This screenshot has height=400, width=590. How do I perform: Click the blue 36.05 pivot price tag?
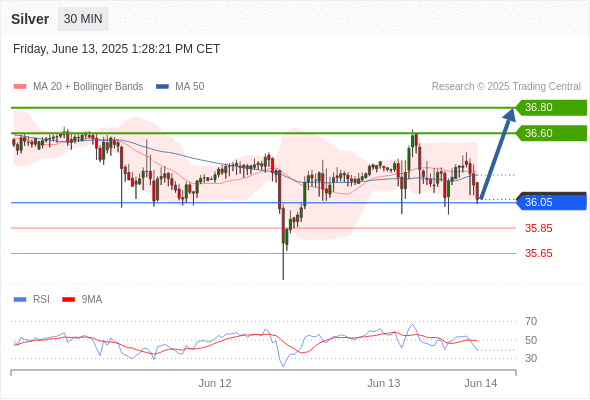[551, 202]
